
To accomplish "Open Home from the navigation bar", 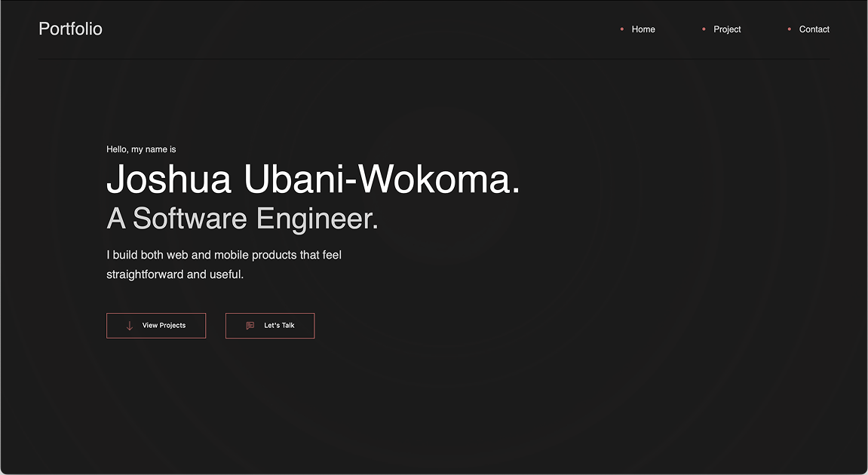I will point(643,29).
